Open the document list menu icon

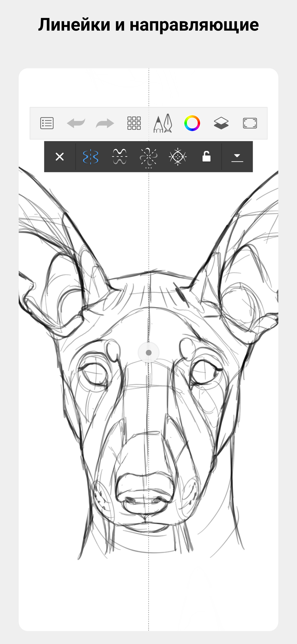47,123
